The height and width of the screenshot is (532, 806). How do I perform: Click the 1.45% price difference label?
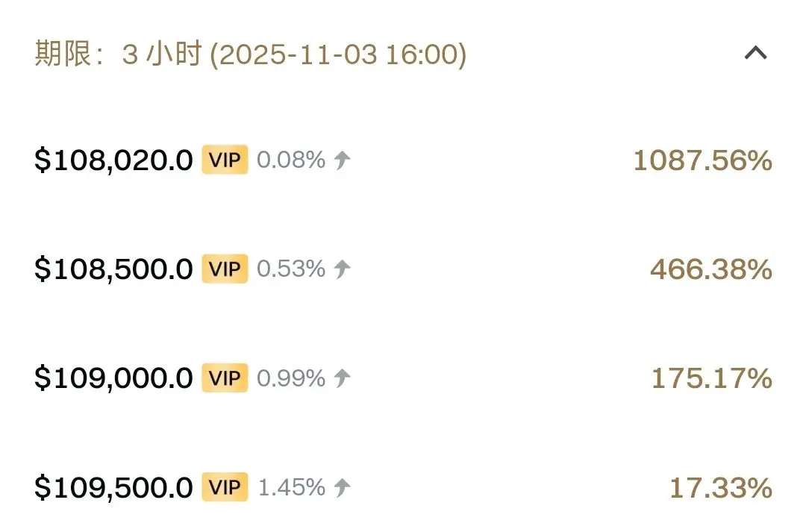click(x=292, y=487)
